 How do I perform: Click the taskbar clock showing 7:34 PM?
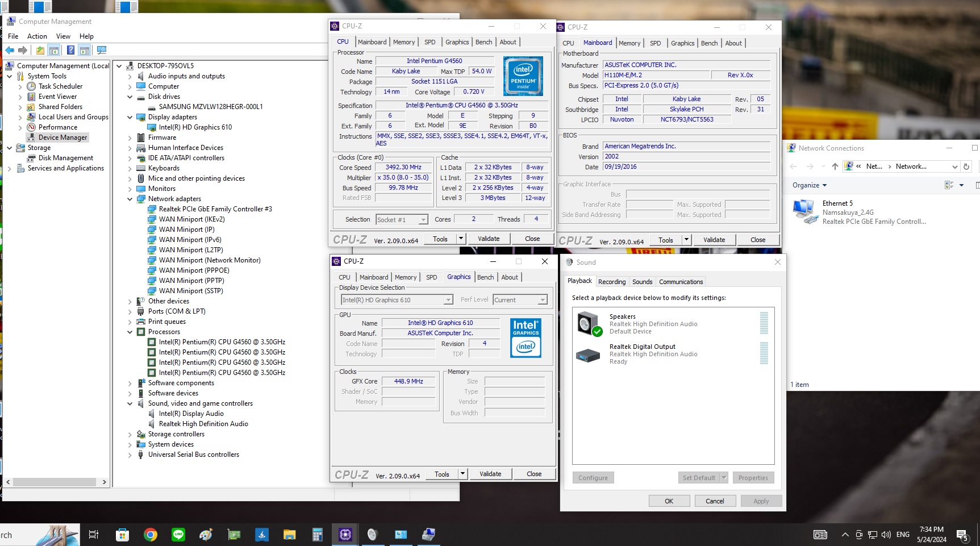(x=932, y=535)
